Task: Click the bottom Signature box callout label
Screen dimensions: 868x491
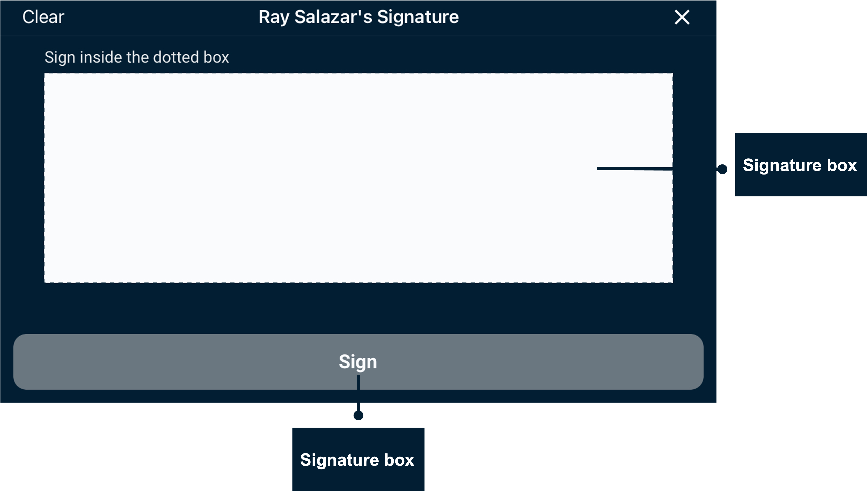Action: (x=358, y=460)
